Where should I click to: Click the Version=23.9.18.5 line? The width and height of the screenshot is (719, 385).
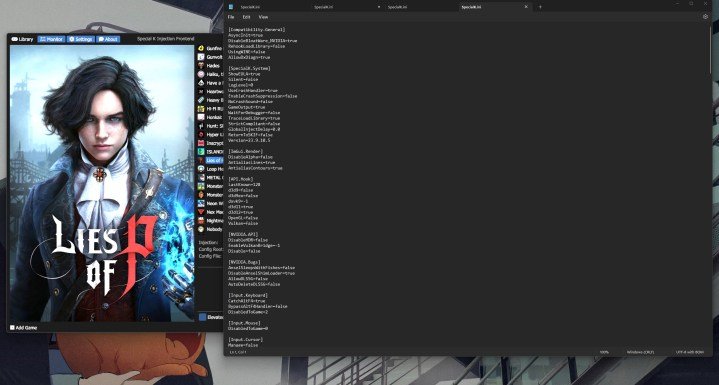pyautogui.click(x=249, y=140)
